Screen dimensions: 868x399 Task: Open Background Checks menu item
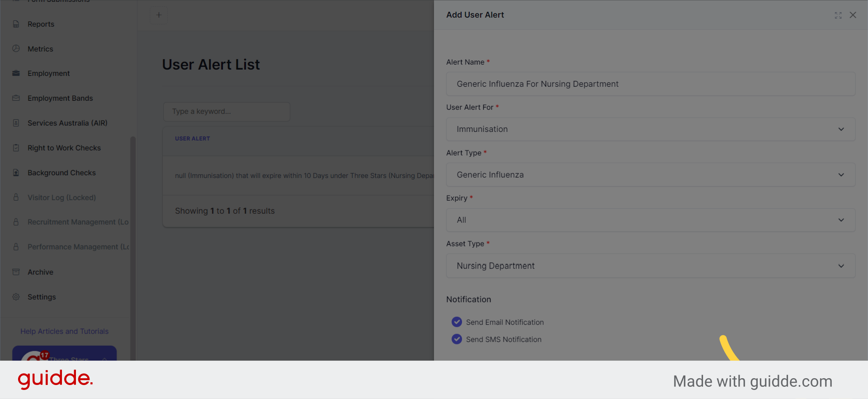(61, 173)
